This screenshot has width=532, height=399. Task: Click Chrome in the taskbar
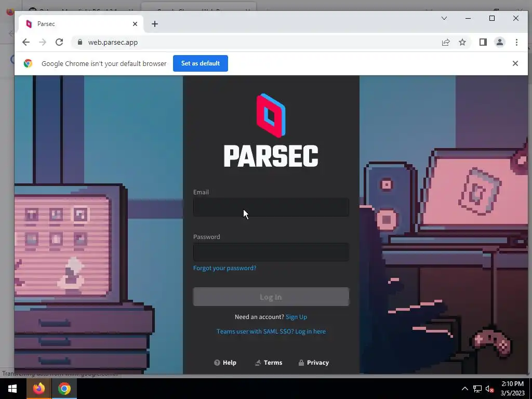pos(64,389)
